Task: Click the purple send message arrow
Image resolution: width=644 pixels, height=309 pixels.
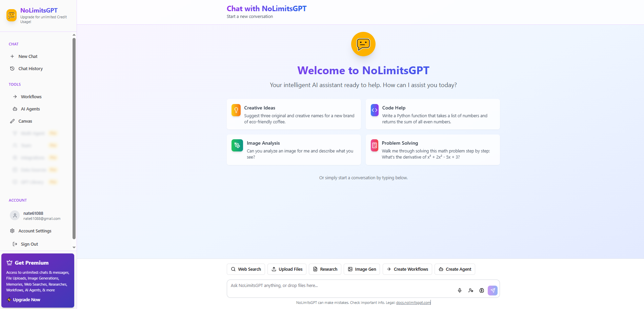Action: click(x=492, y=290)
